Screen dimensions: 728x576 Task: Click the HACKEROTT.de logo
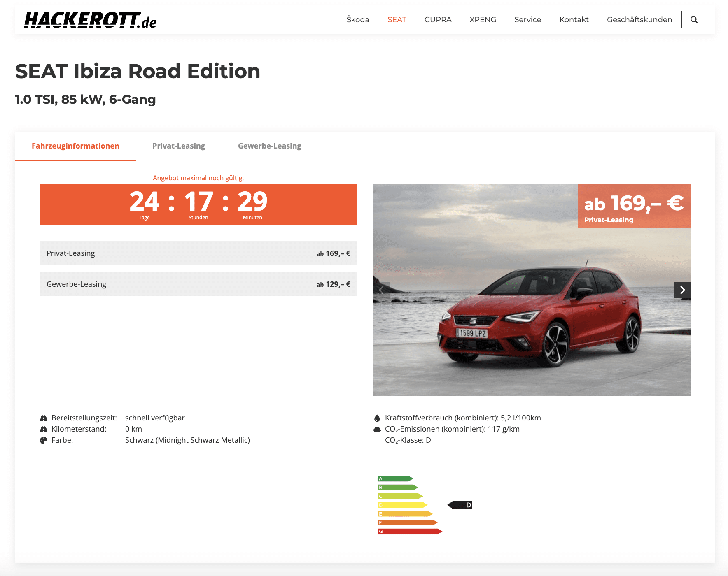coord(90,20)
